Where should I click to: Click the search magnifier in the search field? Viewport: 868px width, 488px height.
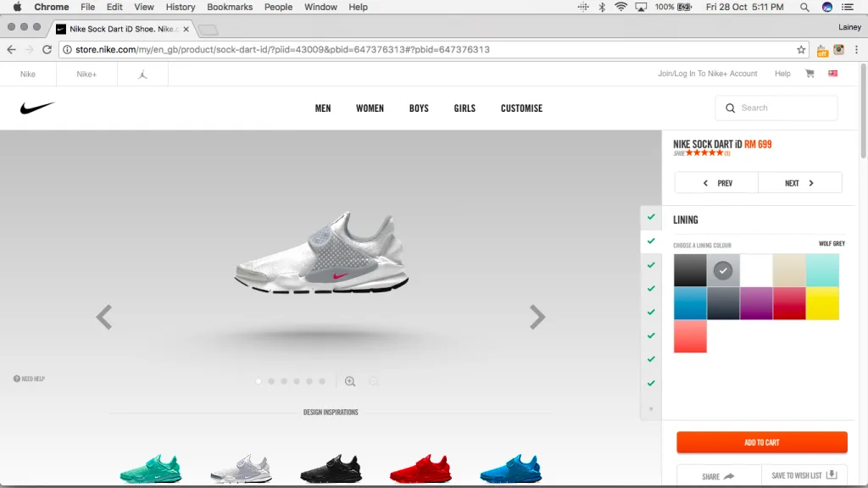coord(730,108)
